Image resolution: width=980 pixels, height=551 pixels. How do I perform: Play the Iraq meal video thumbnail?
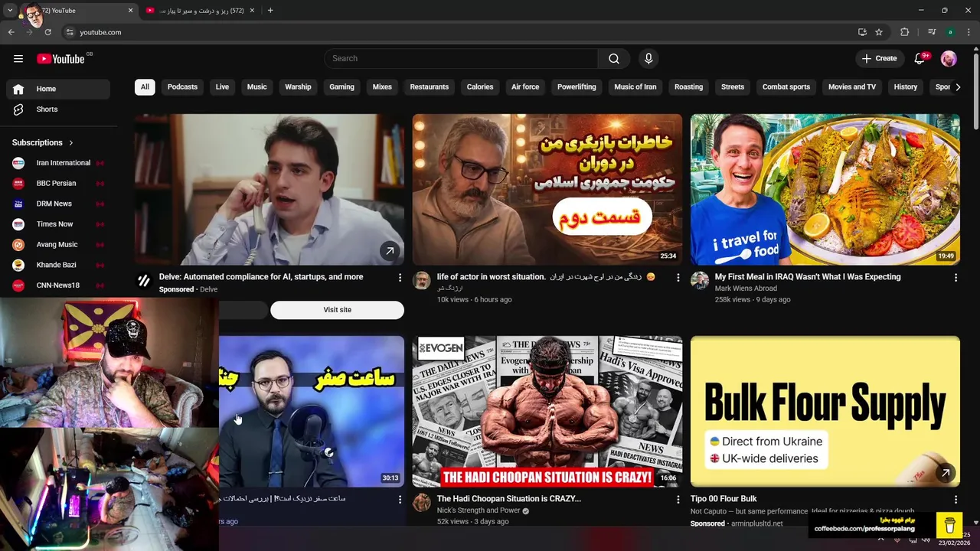click(825, 189)
